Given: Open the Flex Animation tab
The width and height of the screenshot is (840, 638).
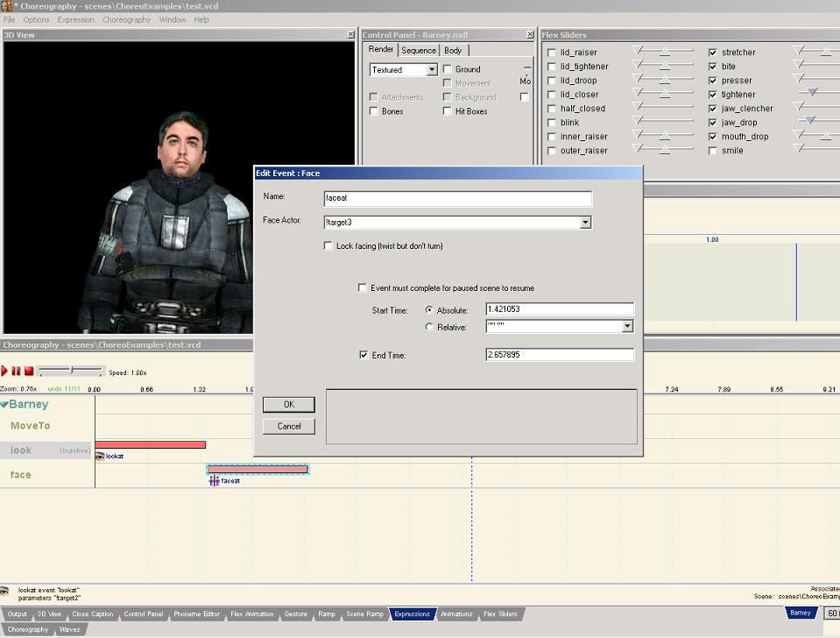Looking at the screenshot, I should pos(251,613).
